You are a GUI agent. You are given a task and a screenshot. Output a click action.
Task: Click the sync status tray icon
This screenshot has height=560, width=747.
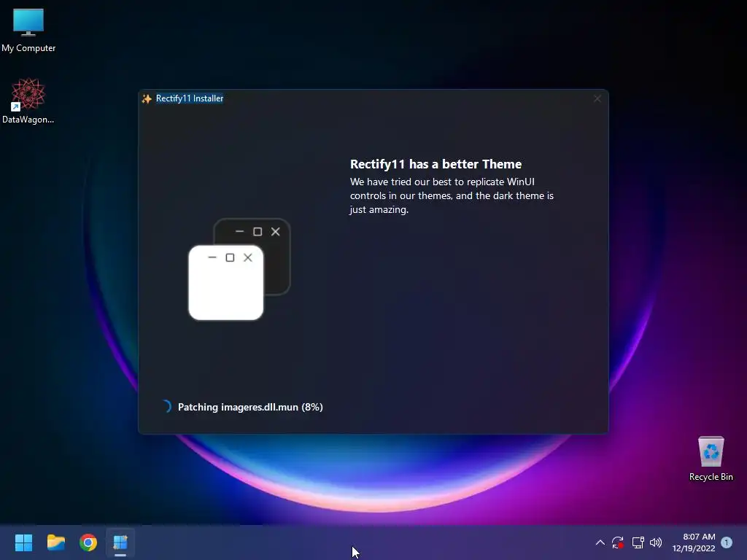(x=618, y=542)
